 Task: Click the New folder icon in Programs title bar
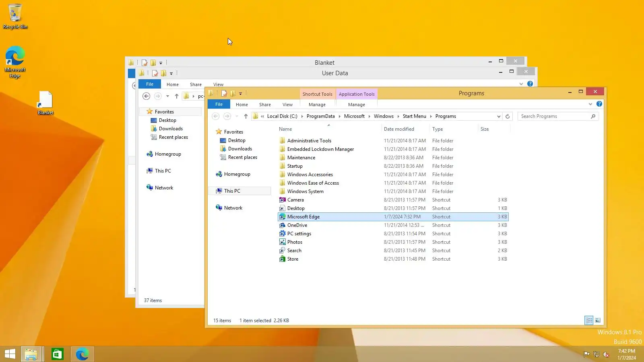coord(233,93)
